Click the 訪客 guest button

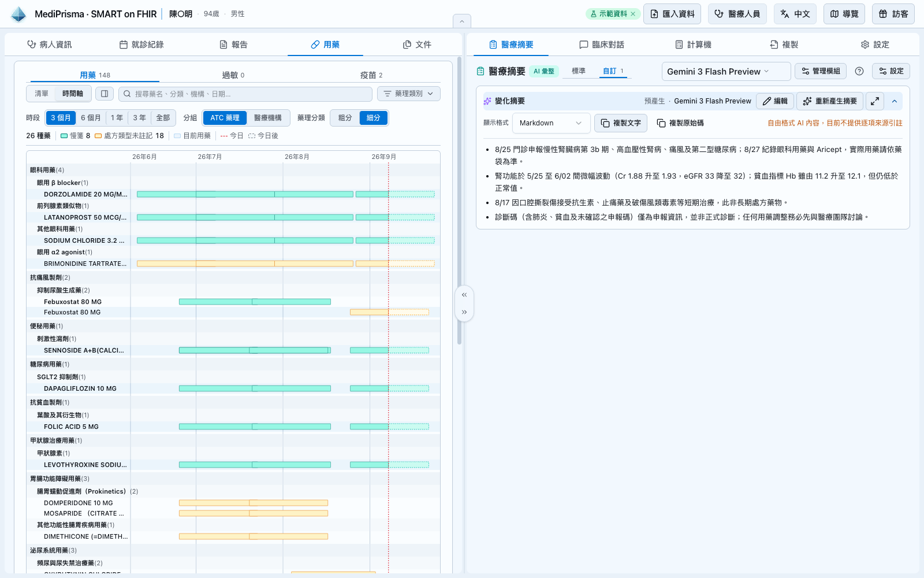pos(893,14)
